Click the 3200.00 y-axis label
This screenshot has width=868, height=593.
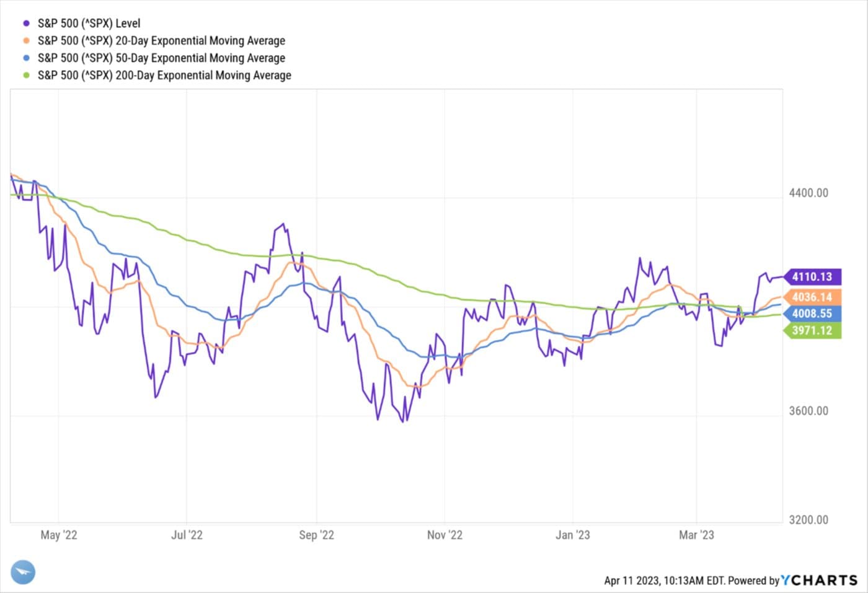coord(808,521)
